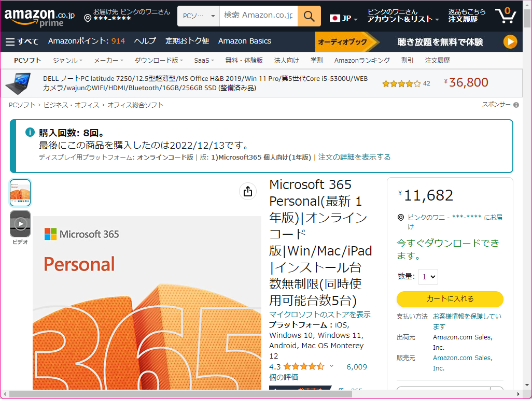532x399 pixels.
Task: Open the 数量 quantity dropdown
Action: tap(428, 277)
